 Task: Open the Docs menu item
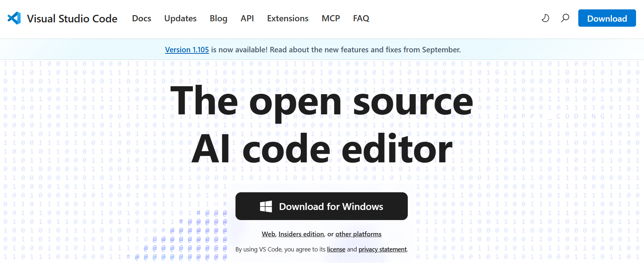tap(142, 18)
